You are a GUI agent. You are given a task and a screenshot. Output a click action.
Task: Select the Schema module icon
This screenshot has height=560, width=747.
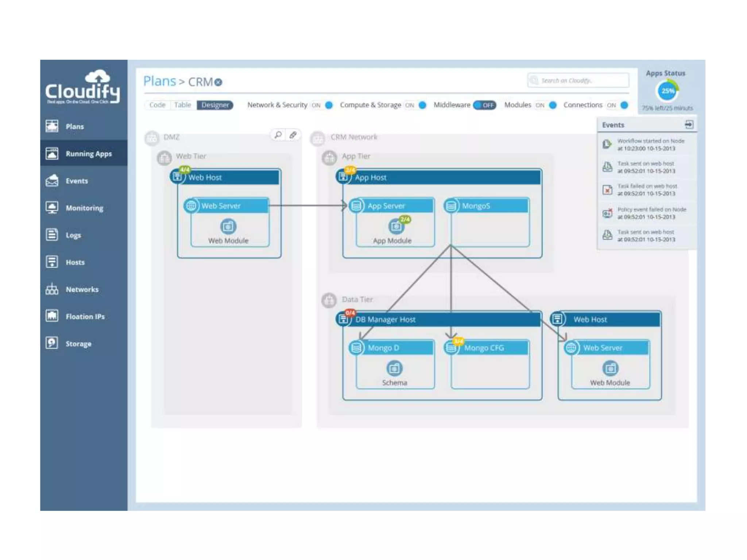point(394,368)
